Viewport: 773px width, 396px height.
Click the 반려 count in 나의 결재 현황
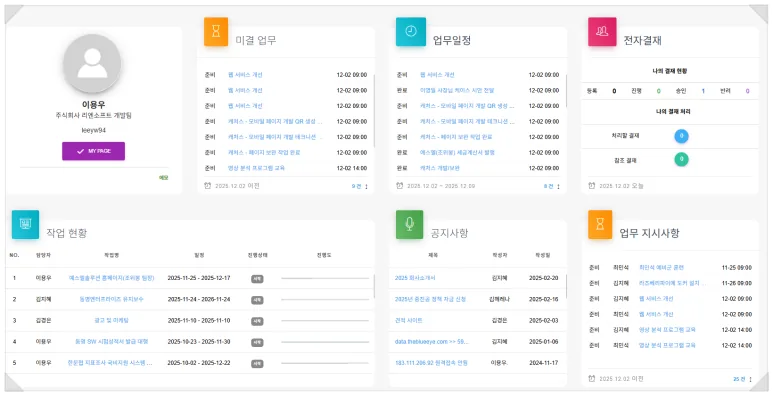click(x=747, y=91)
